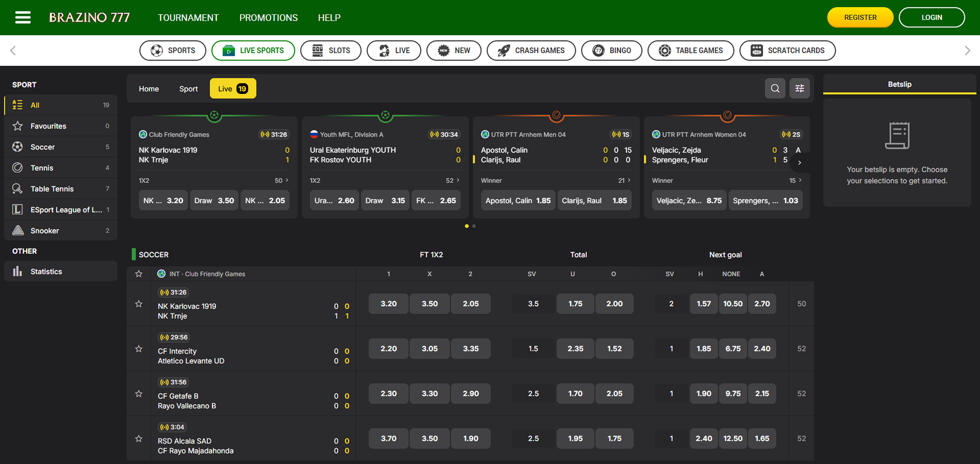
Task: Click the Table Tennis paddle icon
Action: (x=18, y=189)
